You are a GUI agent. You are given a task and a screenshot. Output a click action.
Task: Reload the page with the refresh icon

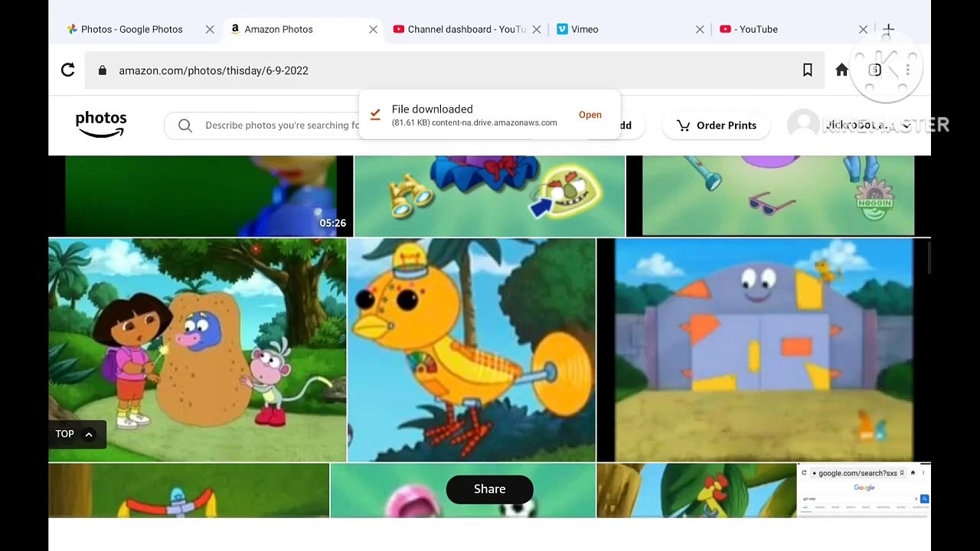(68, 70)
